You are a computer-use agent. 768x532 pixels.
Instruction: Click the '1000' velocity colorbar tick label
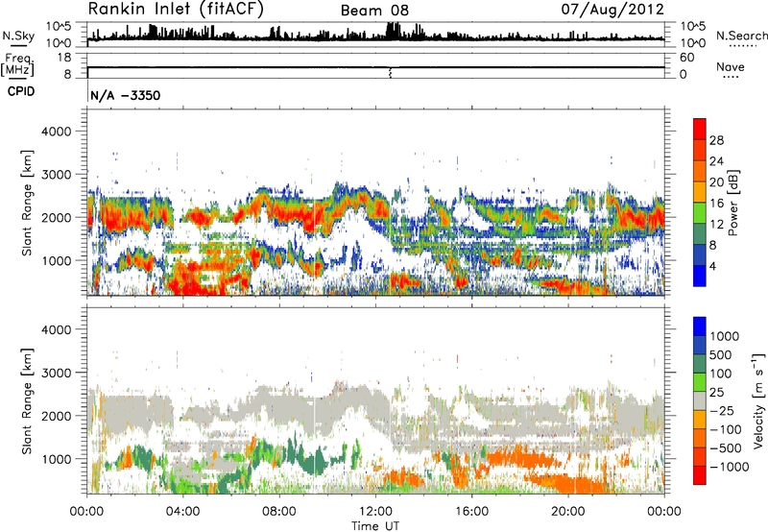tap(725, 336)
